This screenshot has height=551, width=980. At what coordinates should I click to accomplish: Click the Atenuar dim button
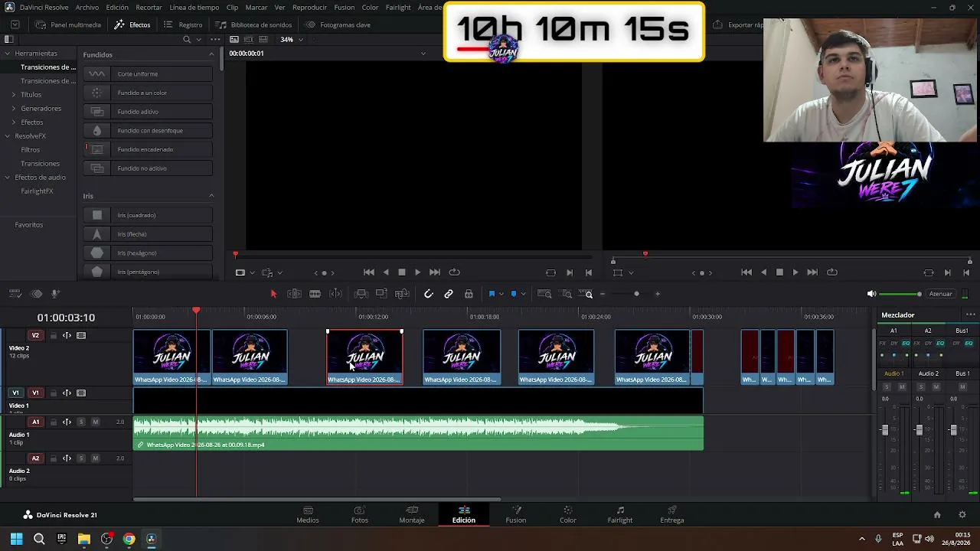pos(941,294)
